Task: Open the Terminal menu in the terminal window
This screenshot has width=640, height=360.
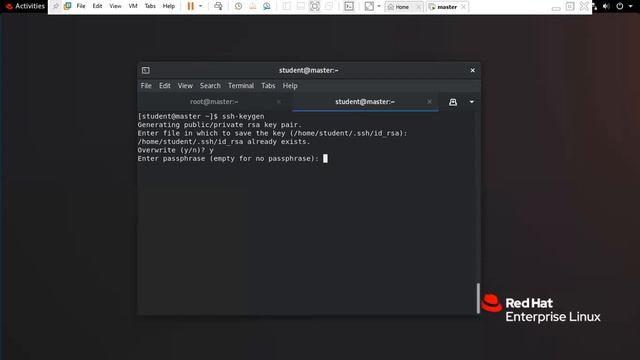Action: [x=241, y=86]
